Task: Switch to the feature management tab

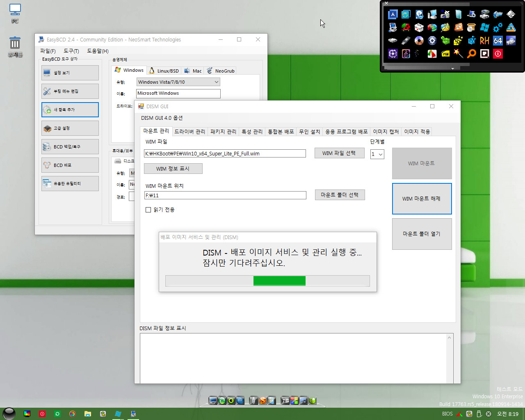Action: pyautogui.click(x=252, y=132)
